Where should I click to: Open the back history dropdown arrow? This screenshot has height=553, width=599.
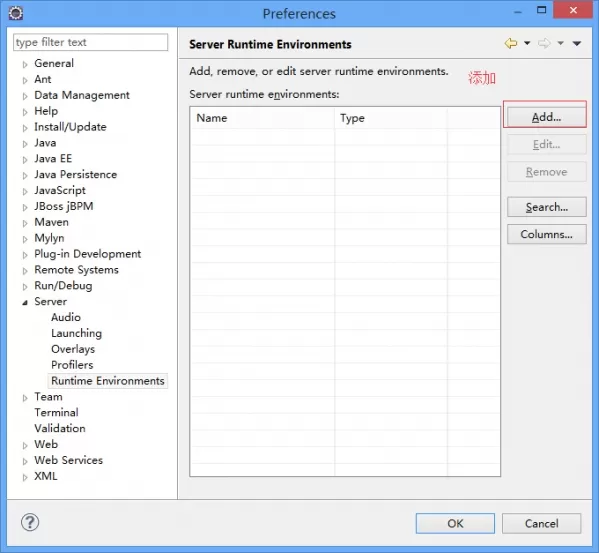[527, 43]
